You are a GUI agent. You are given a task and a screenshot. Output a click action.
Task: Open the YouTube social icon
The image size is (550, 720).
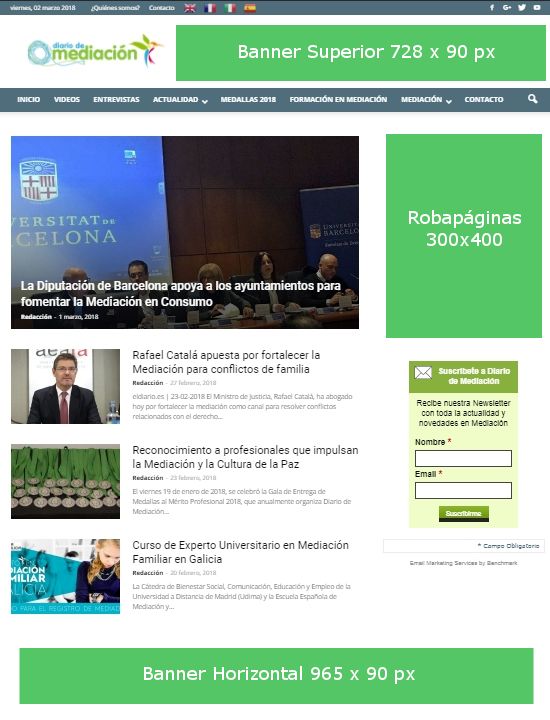(x=537, y=7)
